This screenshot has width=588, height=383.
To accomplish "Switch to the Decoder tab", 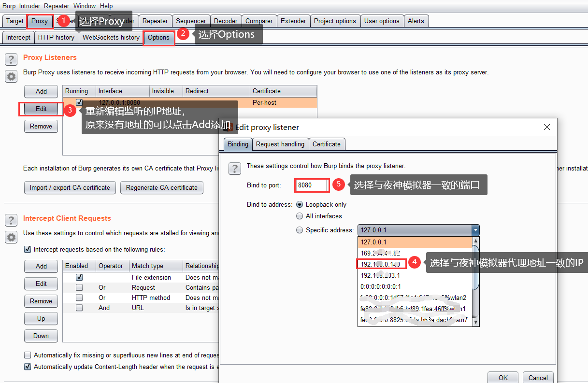I will point(226,21).
